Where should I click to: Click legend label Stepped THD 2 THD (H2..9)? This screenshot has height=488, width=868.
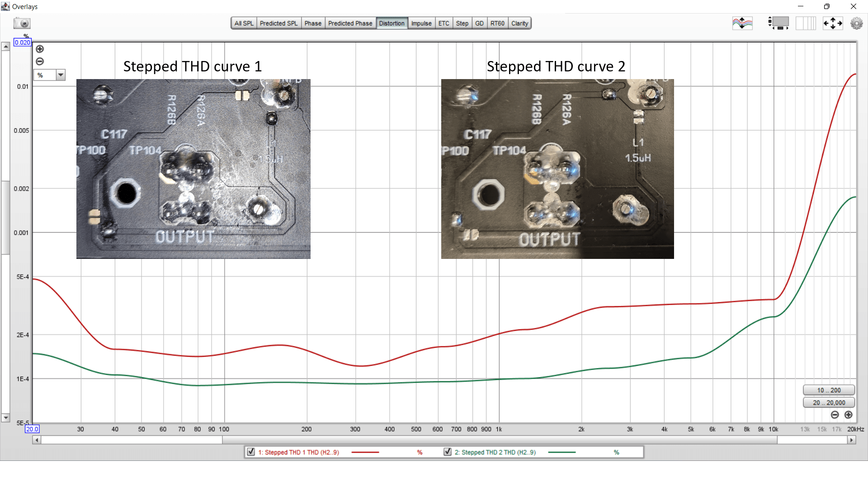pyautogui.click(x=495, y=452)
